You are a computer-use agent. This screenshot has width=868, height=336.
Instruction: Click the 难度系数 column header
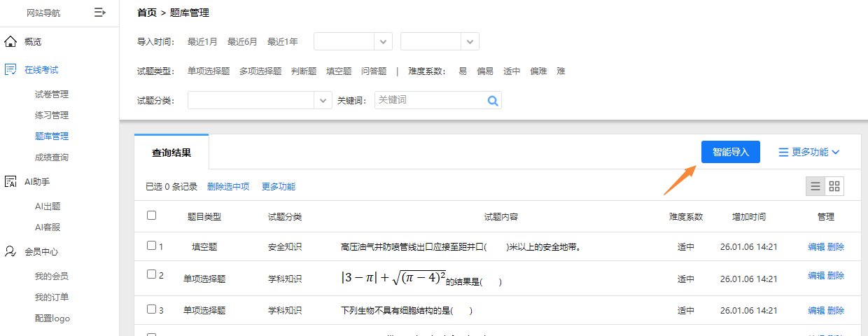point(686,217)
